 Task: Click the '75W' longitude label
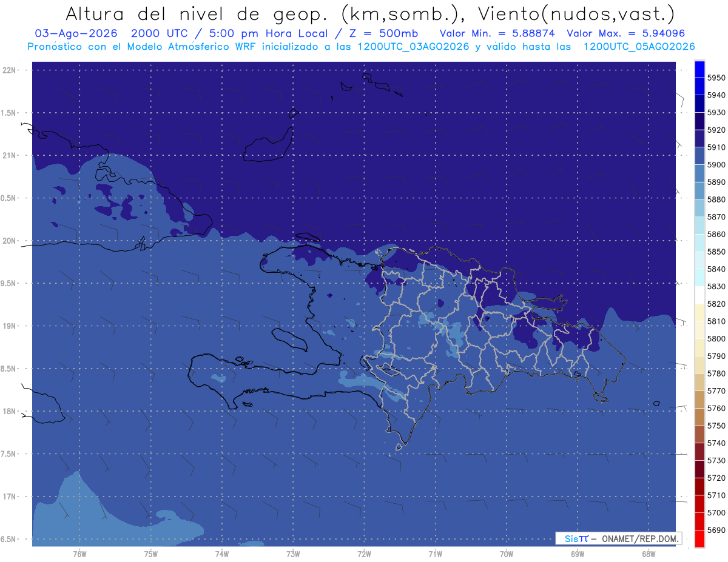(x=150, y=554)
